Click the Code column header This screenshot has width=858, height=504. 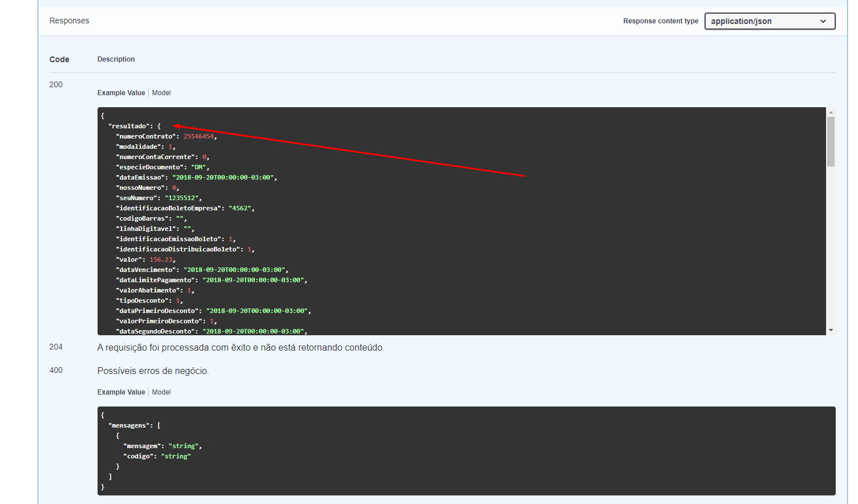coord(59,59)
